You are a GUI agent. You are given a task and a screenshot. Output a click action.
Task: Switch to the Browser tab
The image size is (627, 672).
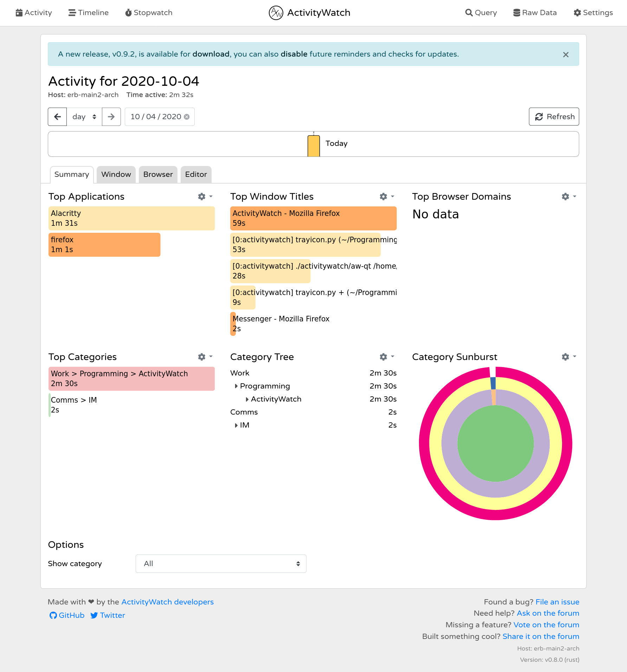tap(158, 174)
